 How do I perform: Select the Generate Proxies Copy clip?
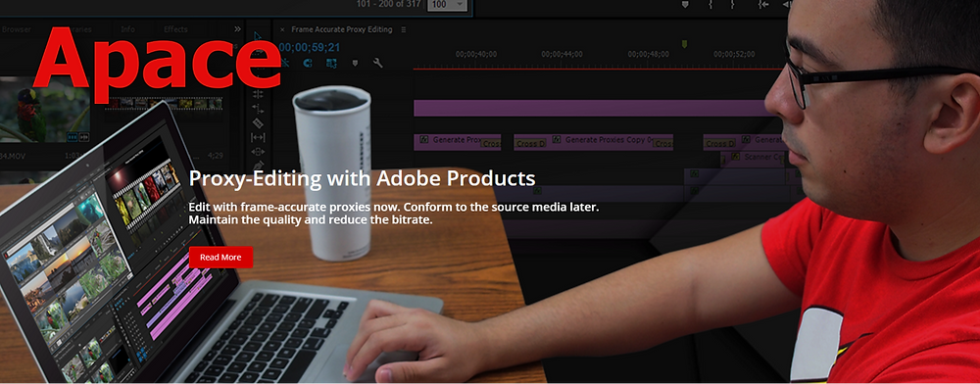point(593,142)
